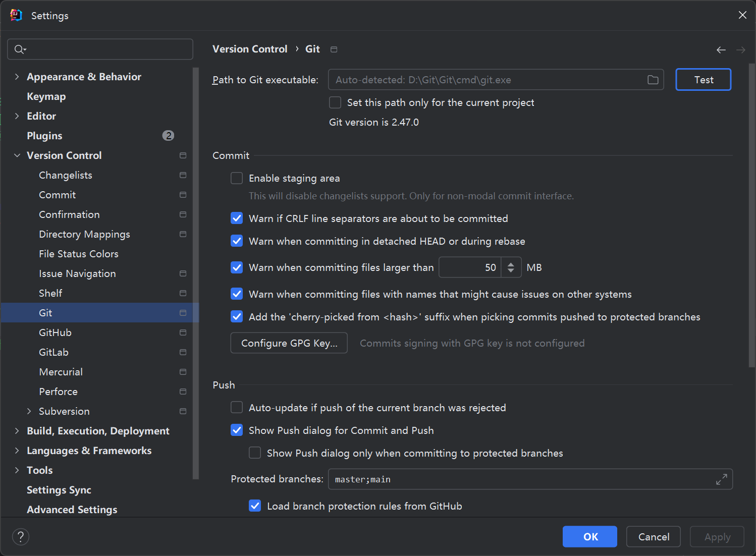Click the back navigation arrow
756x556 pixels.
point(721,49)
